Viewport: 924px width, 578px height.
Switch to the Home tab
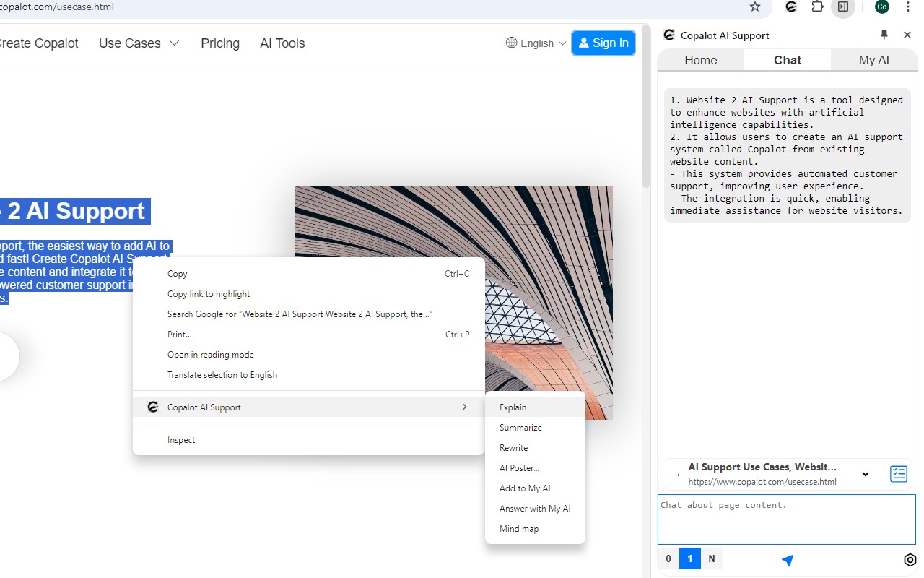pyautogui.click(x=700, y=60)
